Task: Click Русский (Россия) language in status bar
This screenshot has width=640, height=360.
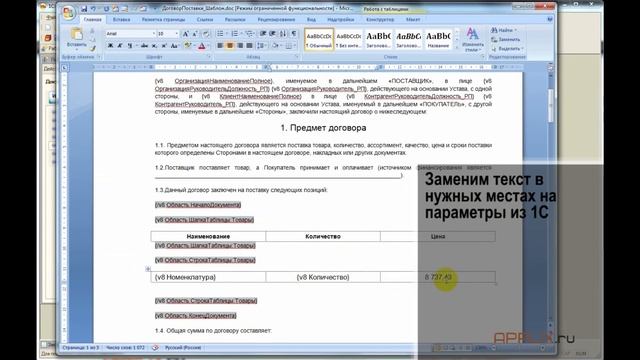Action: (x=183, y=348)
